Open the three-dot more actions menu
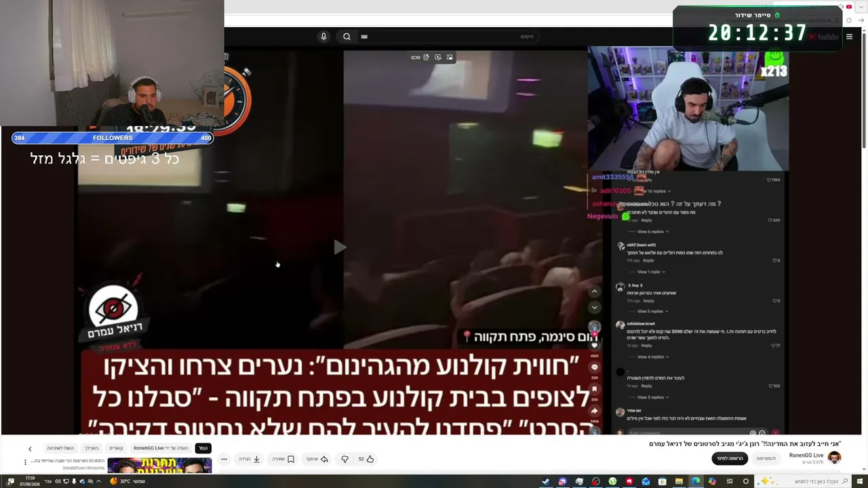 (224, 459)
